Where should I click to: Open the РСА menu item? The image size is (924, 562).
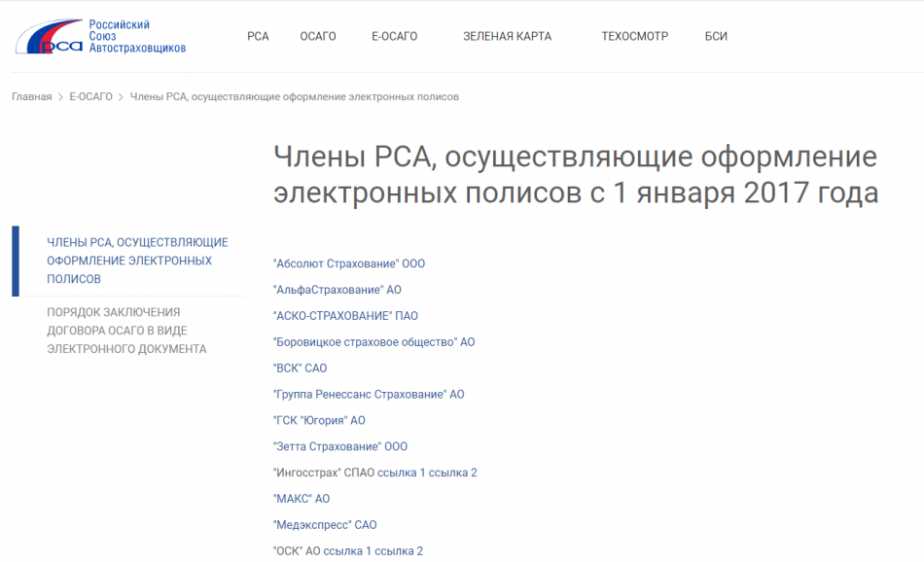[x=258, y=37]
